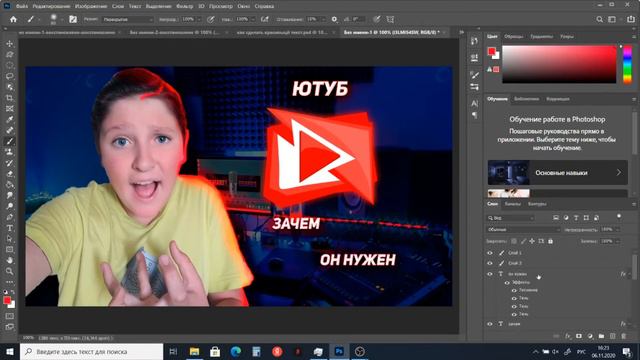640x360 pixels.
Task: Select the Horizontal Type tool
Action: tap(9, 228)
